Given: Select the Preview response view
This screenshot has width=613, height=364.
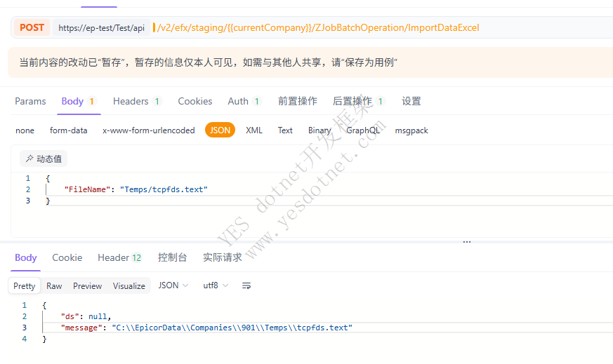Looking at the screenshot, I should [87, 286].
